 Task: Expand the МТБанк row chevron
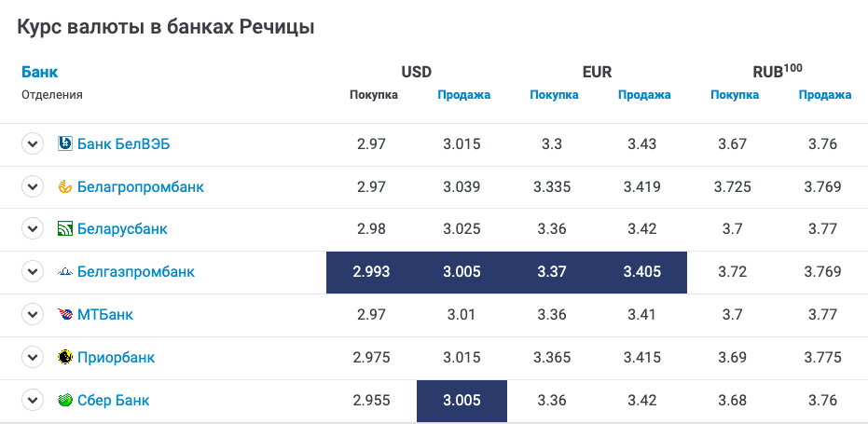tap(33, 315)
